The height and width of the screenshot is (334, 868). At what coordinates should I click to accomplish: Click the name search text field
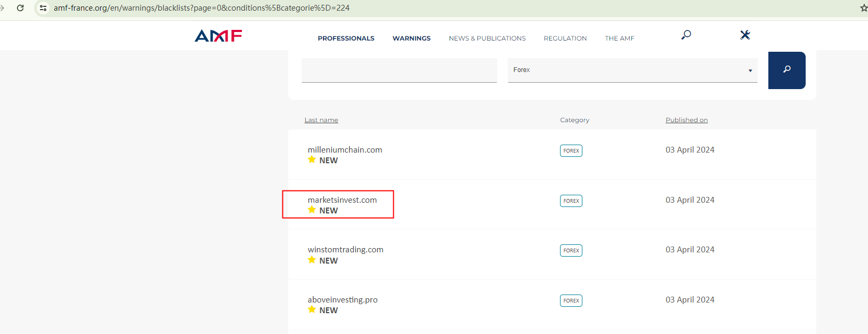click(399, 70)
